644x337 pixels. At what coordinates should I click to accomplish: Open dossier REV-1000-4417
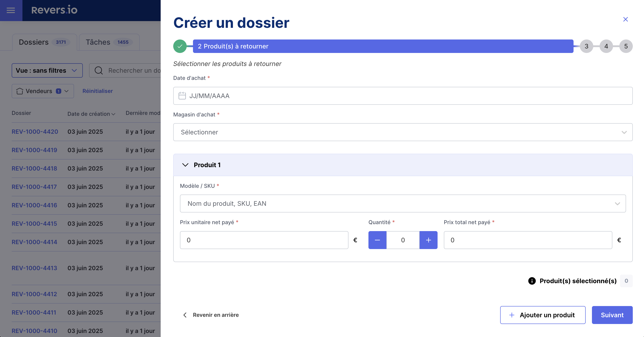tap(34, 187)
